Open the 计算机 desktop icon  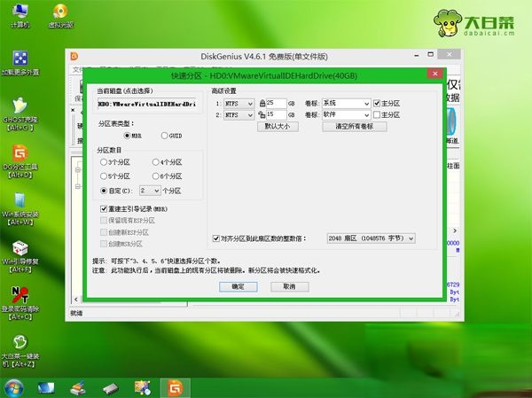pyautogui.click(x=20, y=15)
